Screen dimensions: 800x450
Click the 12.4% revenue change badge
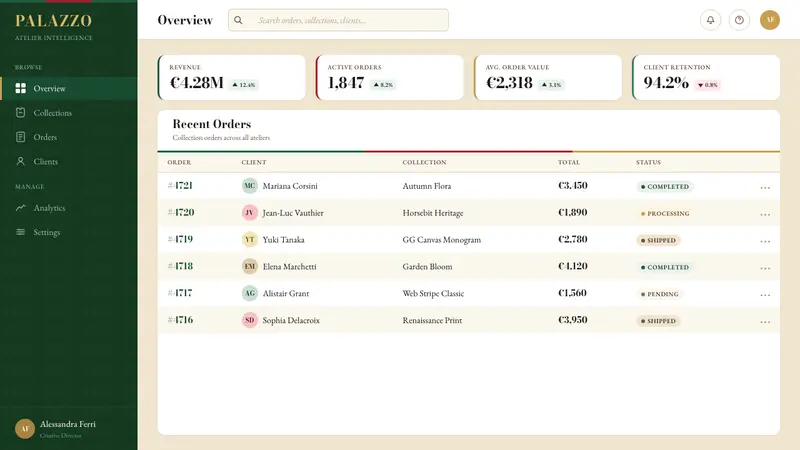point(243,85)
